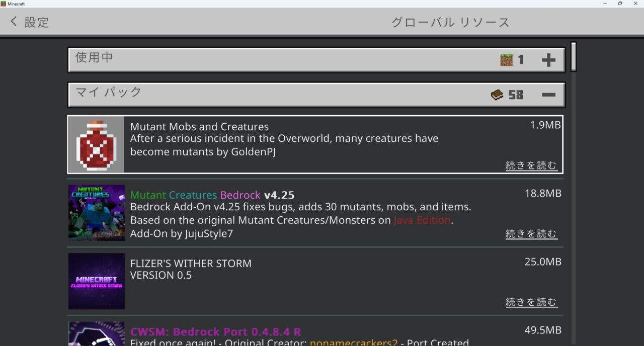Click the CWSM: Bedrock Port 0.4.8.4 R title
Viewport: 644px width, 346px height.
(215, 332)
